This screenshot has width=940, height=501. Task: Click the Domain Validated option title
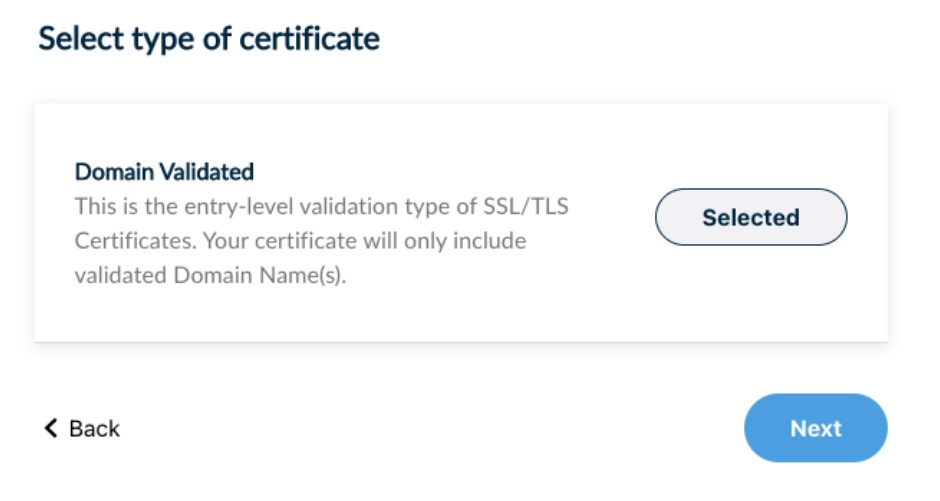tap(164, 172)
